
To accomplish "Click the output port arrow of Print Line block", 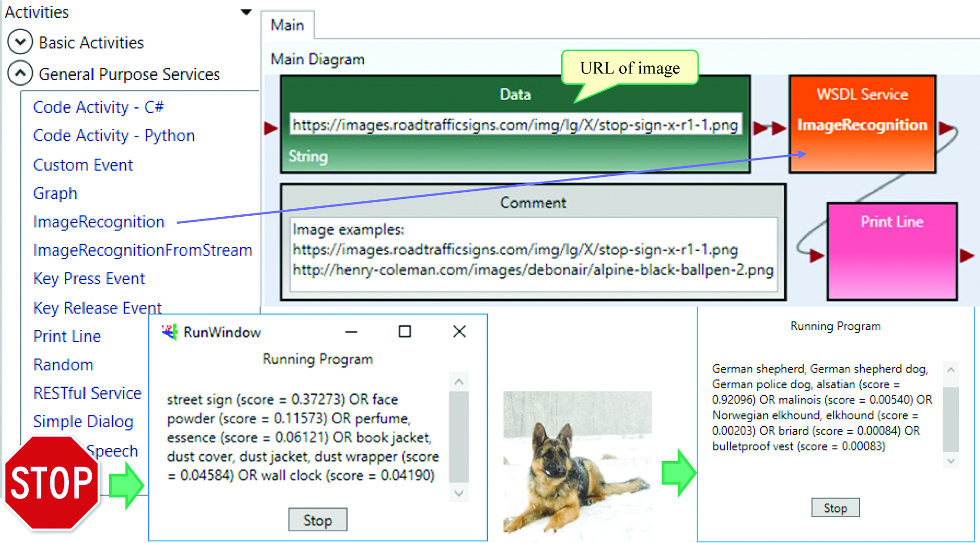I will pyautogui.click(x=967, y=256).
